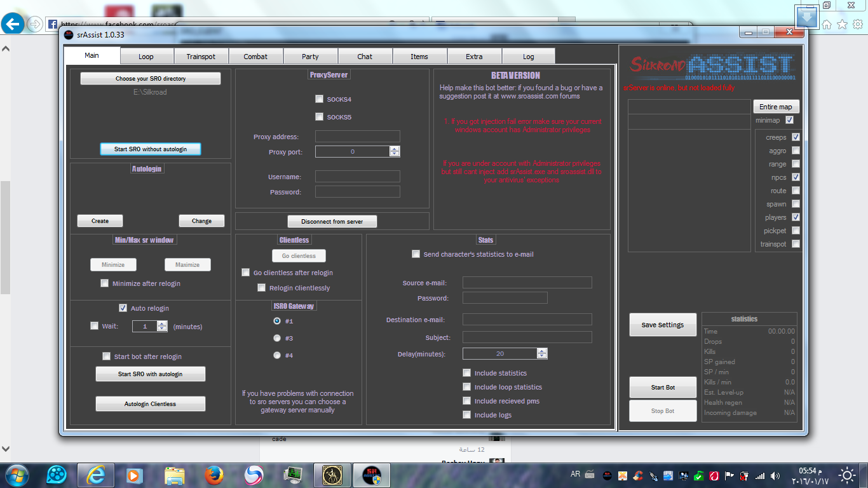The image size is (868, 488).
Task: Launch Windows Media Player from taskbar
Action: pos(135,475)
